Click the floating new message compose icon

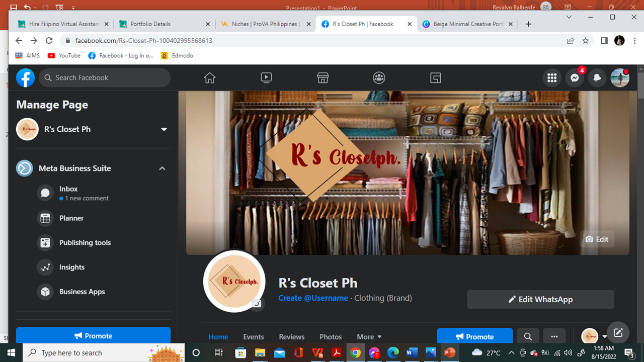[618, 333]
